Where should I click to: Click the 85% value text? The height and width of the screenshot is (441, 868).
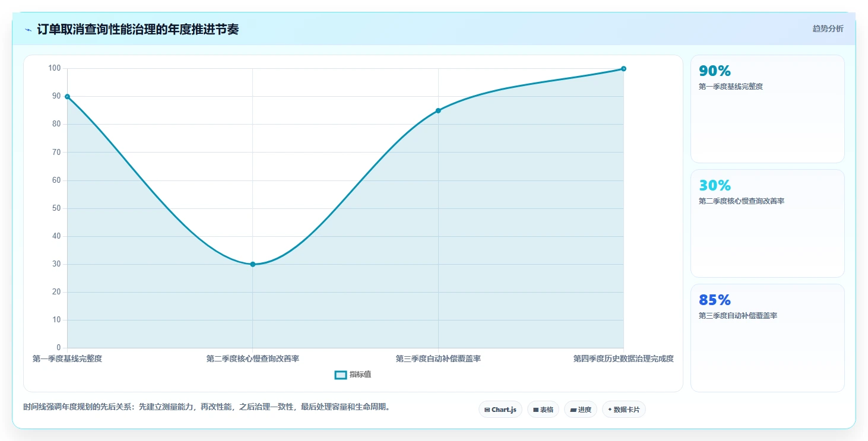(x=715, y=300)
